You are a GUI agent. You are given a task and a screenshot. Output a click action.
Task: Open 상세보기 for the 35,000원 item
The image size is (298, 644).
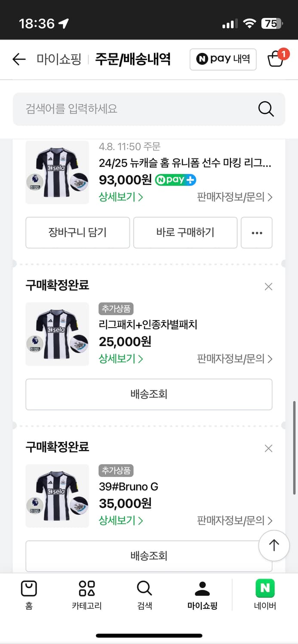(118, 520)
